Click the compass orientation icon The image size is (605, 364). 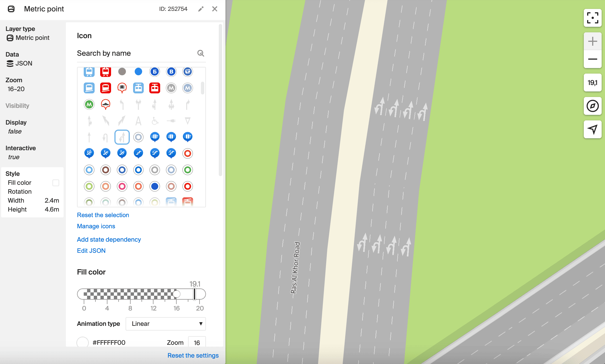[x=592, y=106]
